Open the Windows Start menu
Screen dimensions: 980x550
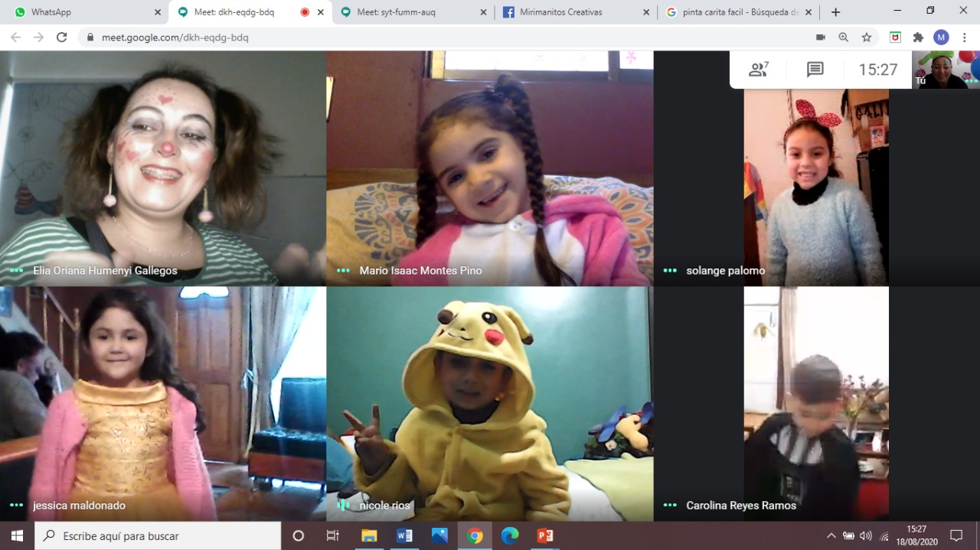[x=17, y=535]
